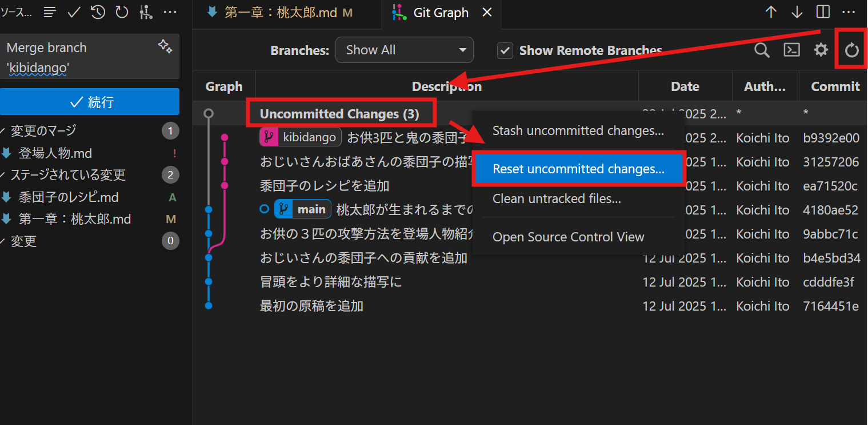
Task: Select Clean untracked files menu item
Action: pos(578,199)
